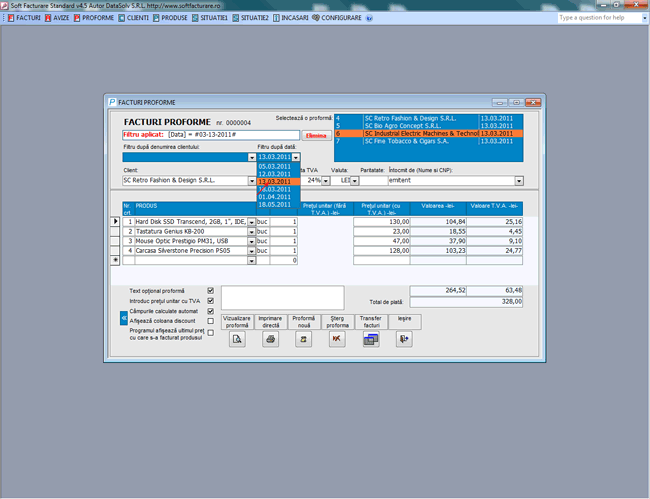Select 05.03.2011 in date list
650x499 pixels.
point(278,167)
